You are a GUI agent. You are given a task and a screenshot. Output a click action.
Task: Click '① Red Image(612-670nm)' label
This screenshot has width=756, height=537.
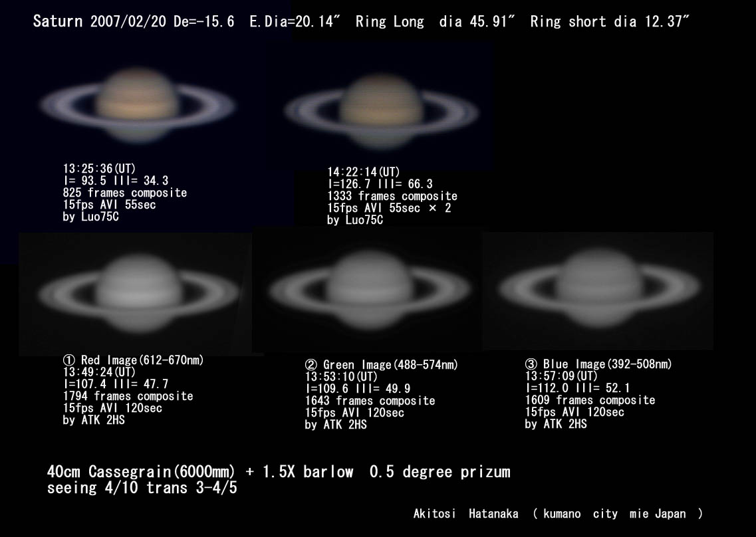(x=133, y=360)
